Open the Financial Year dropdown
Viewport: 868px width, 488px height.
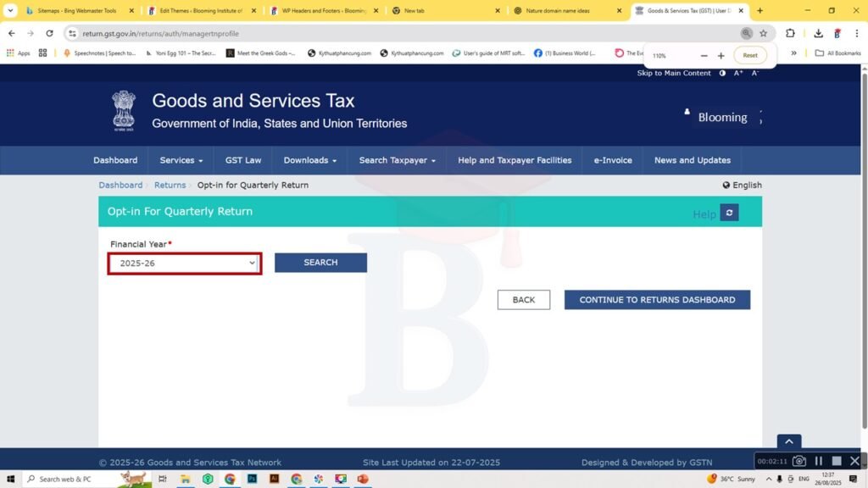(184, 263)
